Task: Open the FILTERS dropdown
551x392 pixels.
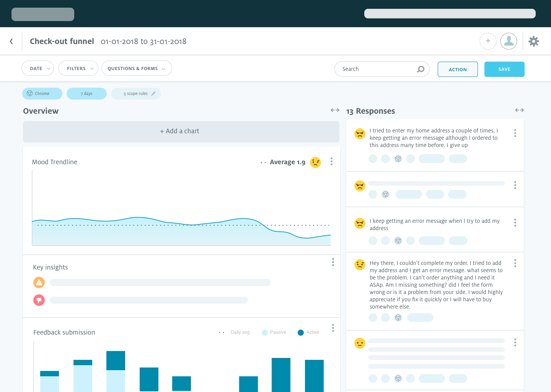Action: pos(78,68)
